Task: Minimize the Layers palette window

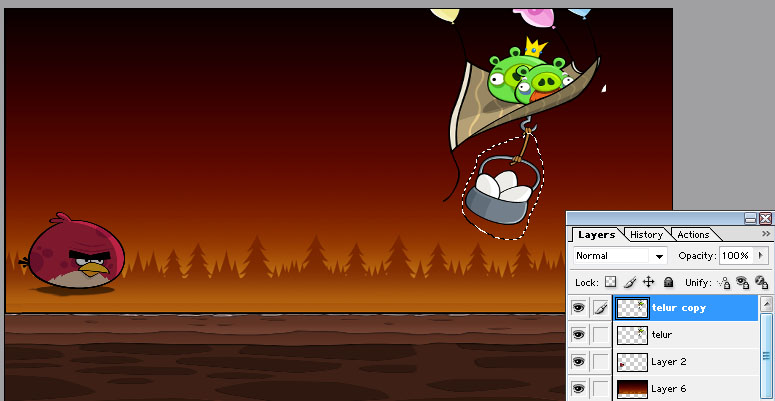Action: pyautogui.click(x=751, y=218)
